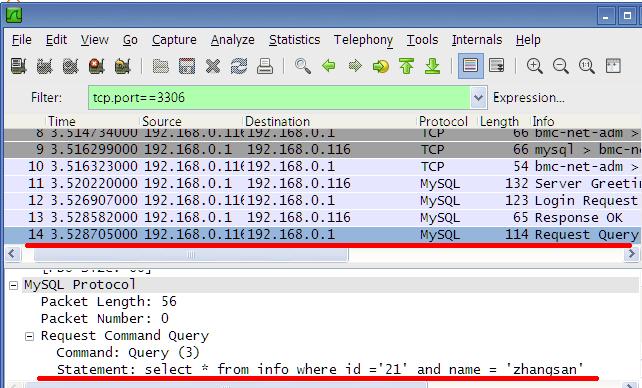Click the save capture file icon
This screenshot has height=388, width=642.
187,66
